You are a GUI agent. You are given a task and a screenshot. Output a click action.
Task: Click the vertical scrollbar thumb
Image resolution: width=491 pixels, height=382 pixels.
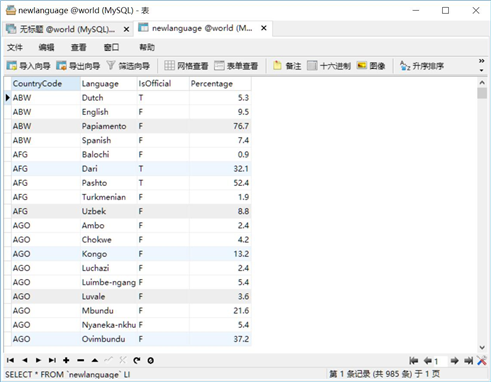tap(482, 93)
